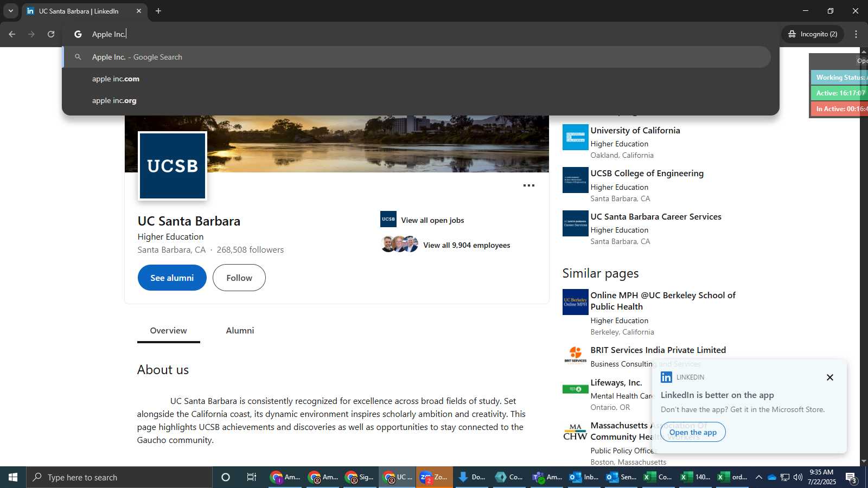Click the browser forward arrow
The image size is (868, 488).
point(31,34)
